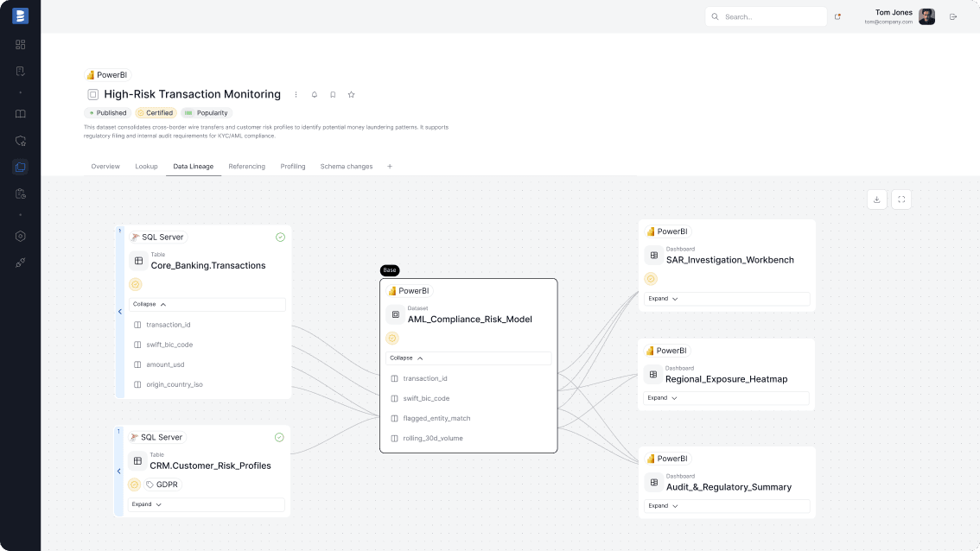
Task: Click the left chevron toggle on CRM.Customer_Risk_Profiles
Action: tap(119, 472)
